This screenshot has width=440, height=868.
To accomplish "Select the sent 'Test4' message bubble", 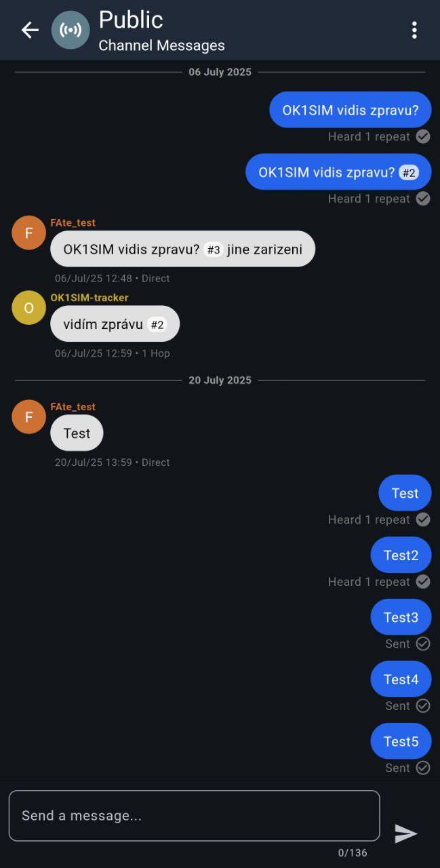I will click(401, 679).
